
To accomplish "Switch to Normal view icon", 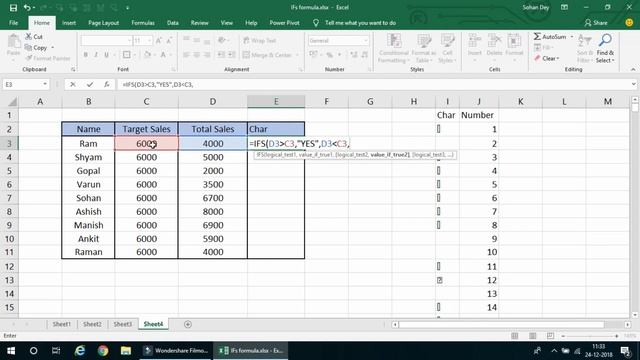I will pos(515,336).
